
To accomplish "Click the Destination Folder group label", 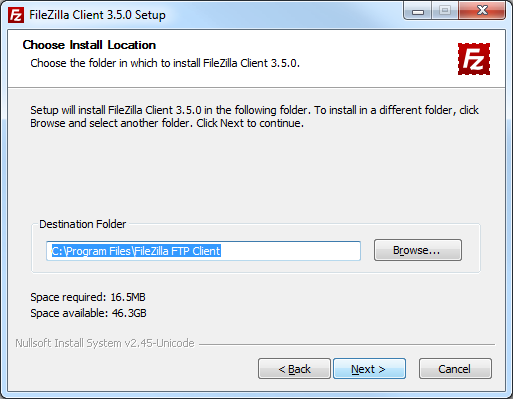I will pos(83,224).
